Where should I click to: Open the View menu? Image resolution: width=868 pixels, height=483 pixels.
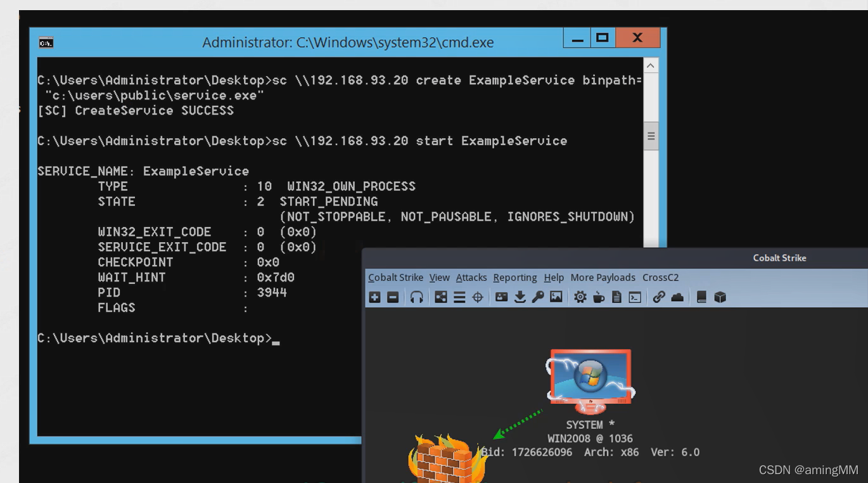(x=439, y=278)
